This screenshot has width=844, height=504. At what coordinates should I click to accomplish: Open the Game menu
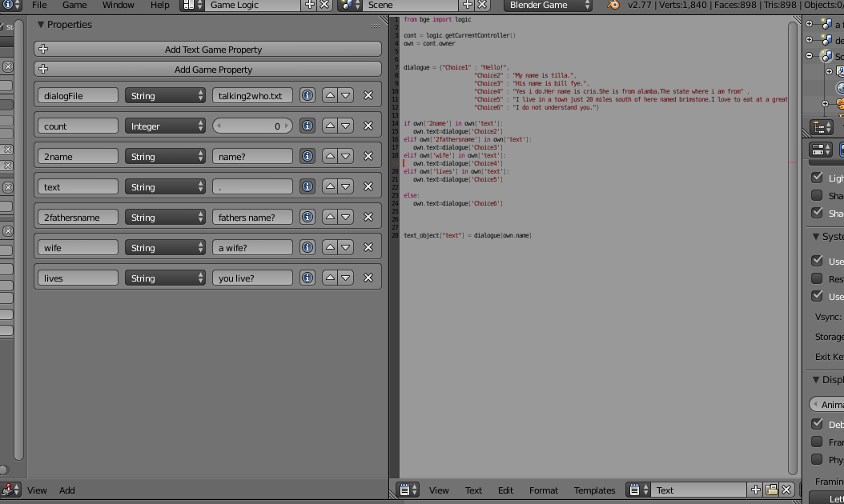[x=74, y=5]
